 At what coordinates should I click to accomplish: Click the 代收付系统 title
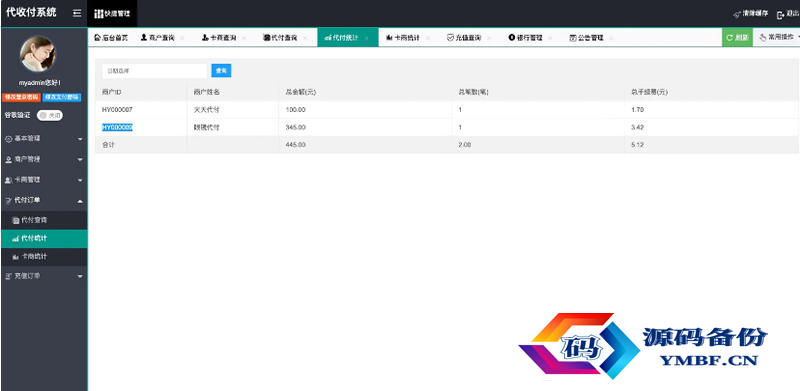(31, 13)
